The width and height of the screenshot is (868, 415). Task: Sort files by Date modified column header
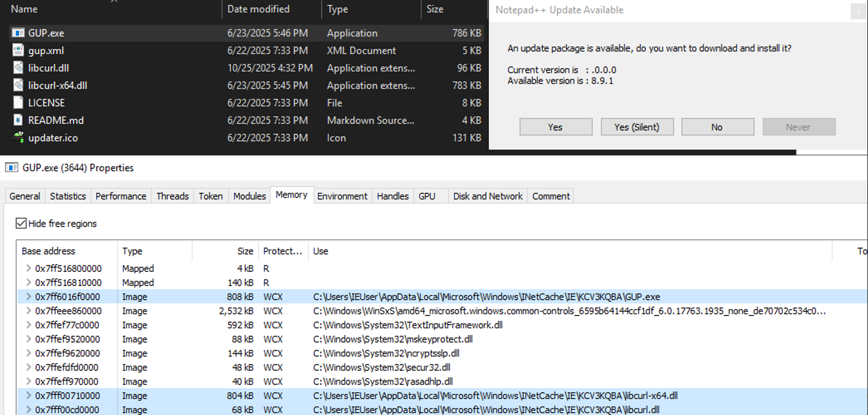click(x=258, y=9)
